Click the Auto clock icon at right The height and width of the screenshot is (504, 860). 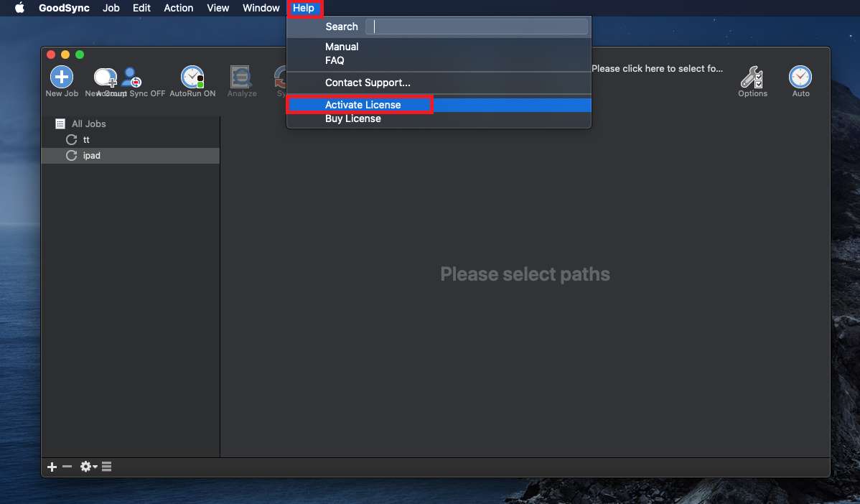pos(800,78)
